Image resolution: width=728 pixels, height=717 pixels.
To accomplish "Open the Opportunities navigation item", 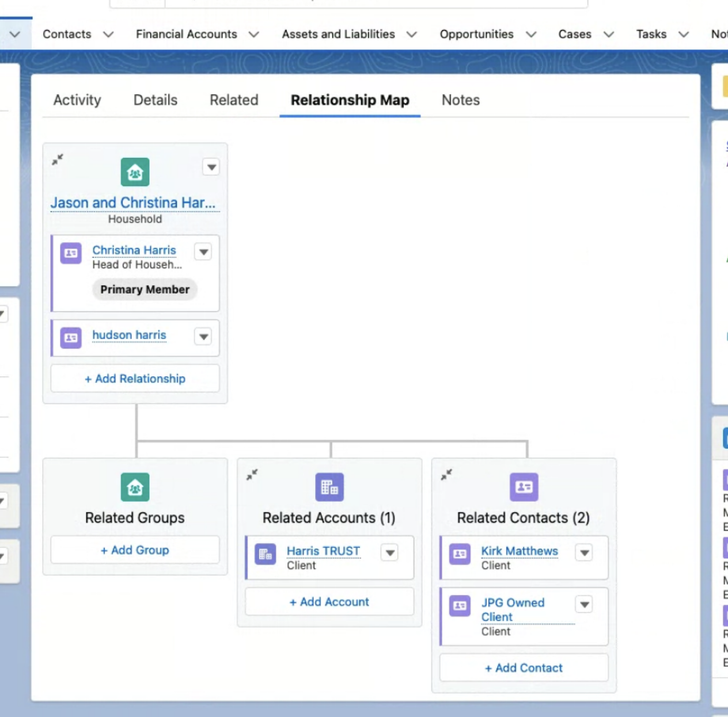I will (x=476, y=34).
